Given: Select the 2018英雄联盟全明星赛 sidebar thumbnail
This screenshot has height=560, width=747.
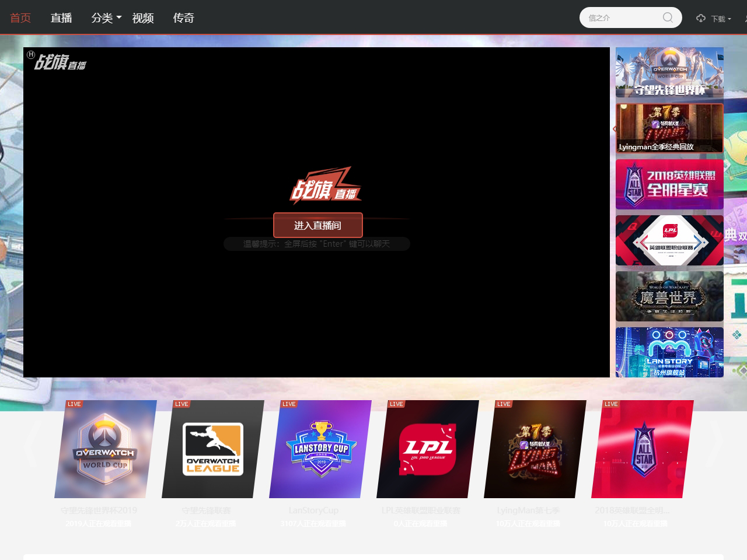Looking at the screenshot, I should [x=669, y=184].
